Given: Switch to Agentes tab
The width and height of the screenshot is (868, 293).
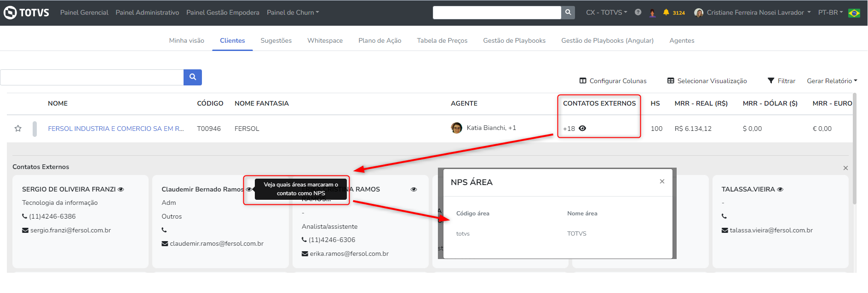Looking at the screenshot, I should click(682, 40).
